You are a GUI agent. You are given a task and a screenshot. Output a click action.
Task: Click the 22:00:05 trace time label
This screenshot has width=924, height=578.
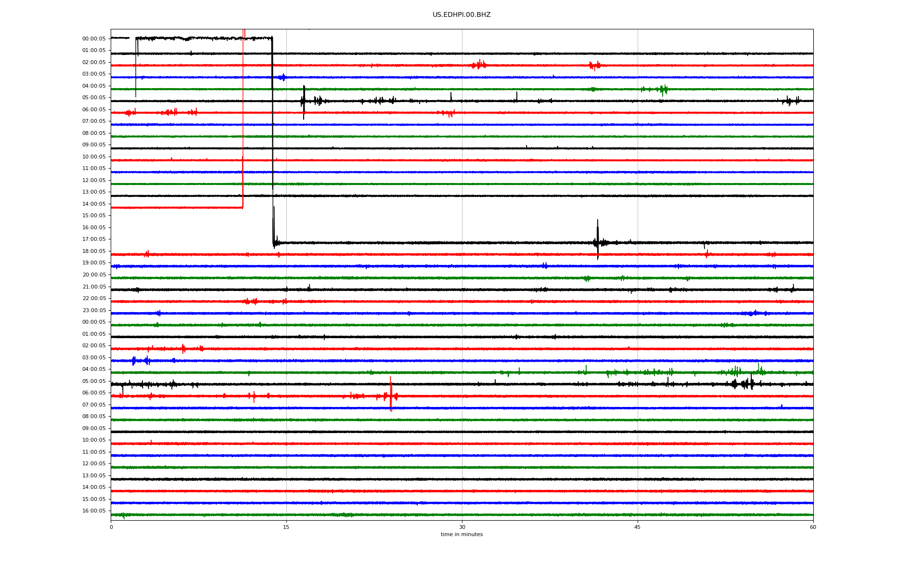[x=94, y=299]
